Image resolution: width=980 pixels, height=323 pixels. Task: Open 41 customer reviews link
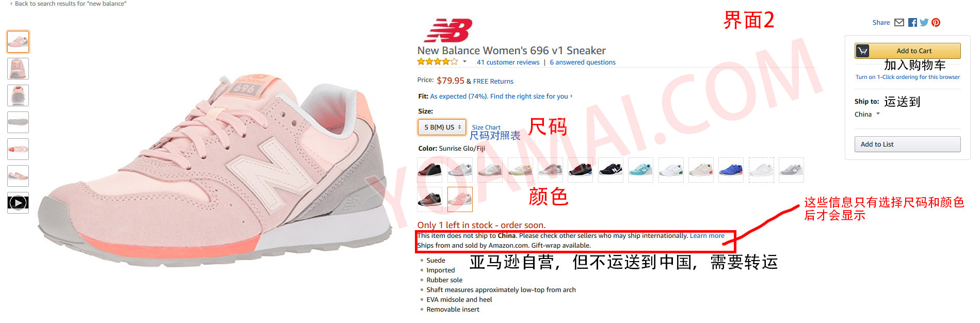508,62
